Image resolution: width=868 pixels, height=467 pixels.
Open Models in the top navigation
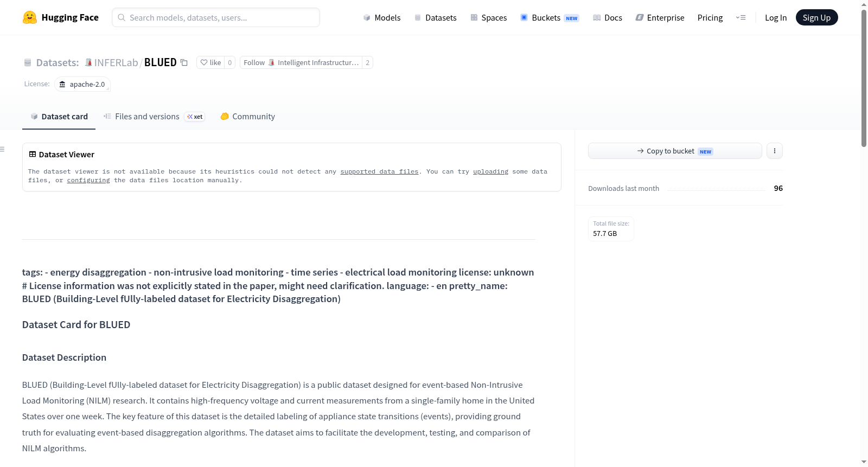[382, 17]
